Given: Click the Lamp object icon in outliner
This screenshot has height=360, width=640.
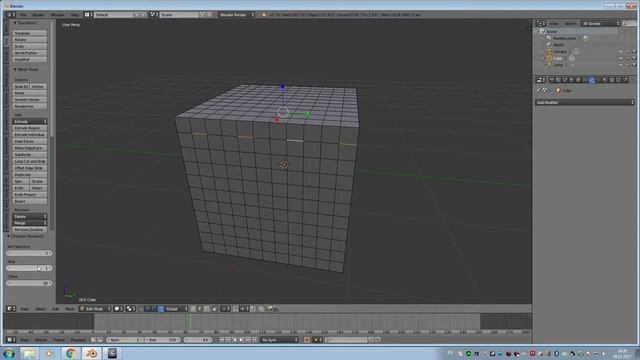Looking at the screenshot, I should [549, 65].
